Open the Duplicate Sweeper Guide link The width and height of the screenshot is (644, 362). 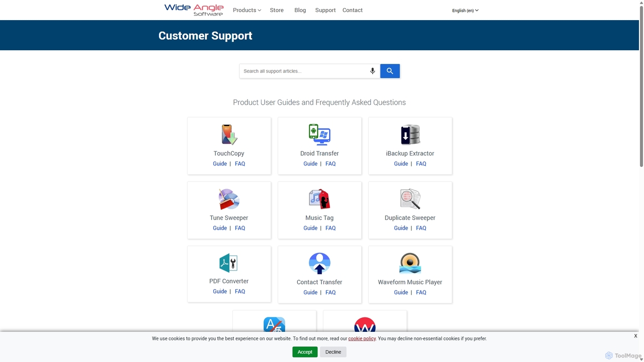[401, 228]
